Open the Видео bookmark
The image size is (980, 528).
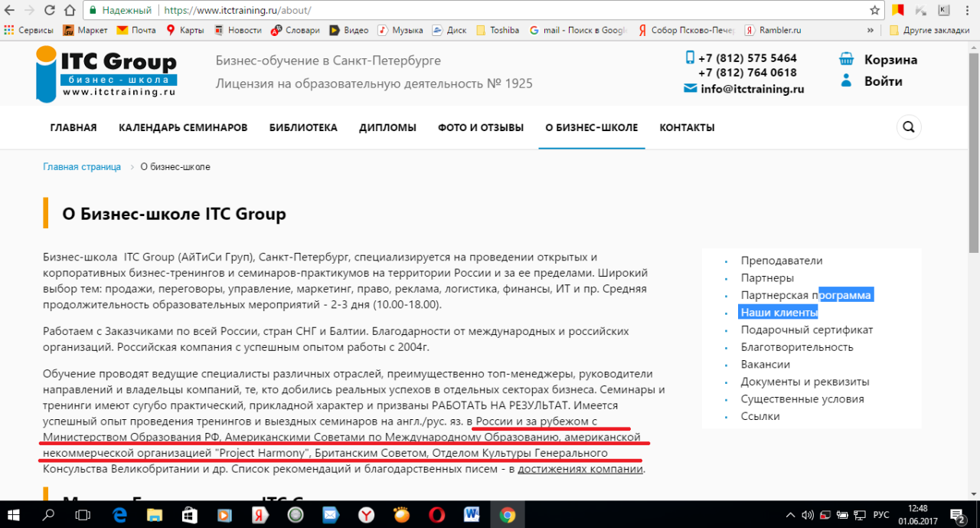click(x=349, y=31)
